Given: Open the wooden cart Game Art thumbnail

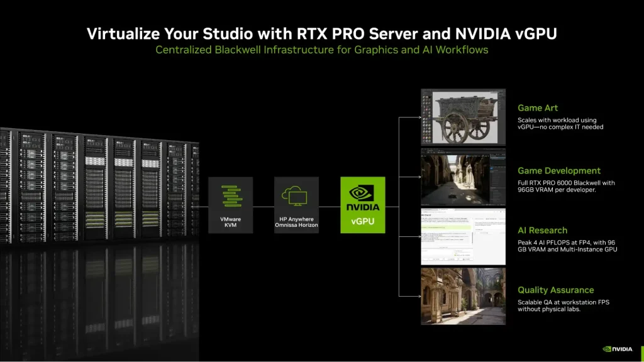Looking at the screenshot, I should pyautogui.click(x=463, y=117).
